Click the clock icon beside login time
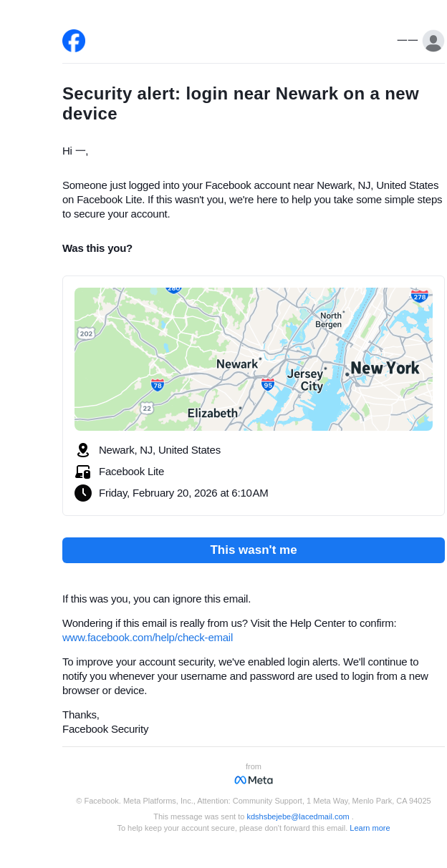This screenshot has height=868, width=447. [x=83, y=493]
